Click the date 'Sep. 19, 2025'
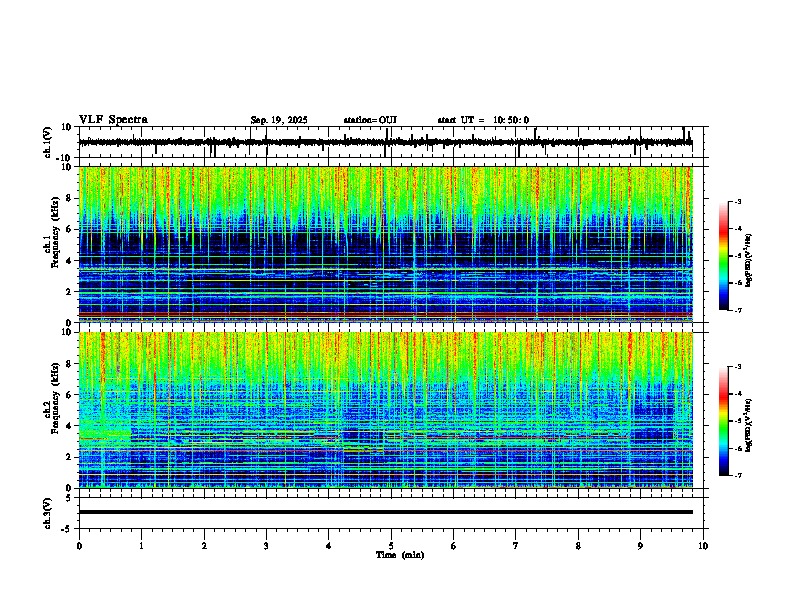The image size is (792, 612). [279, 120]
